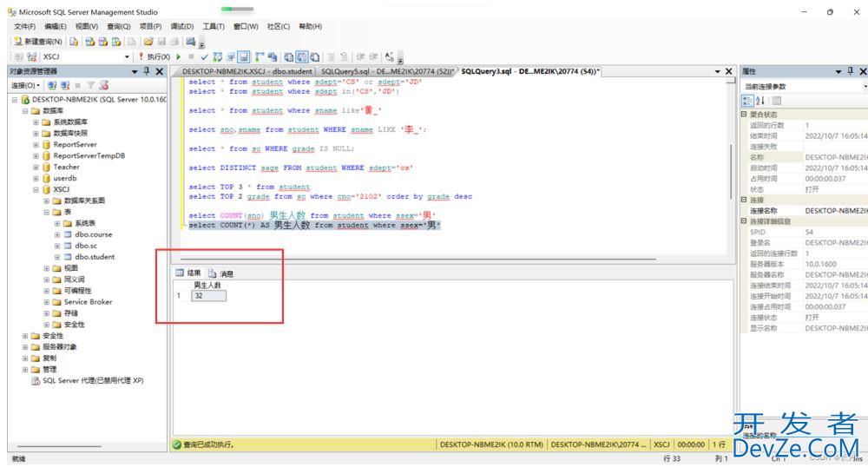868x467 pixels.
Task: Open the 查询(Q) menu
Action: (x=118, y=27)
